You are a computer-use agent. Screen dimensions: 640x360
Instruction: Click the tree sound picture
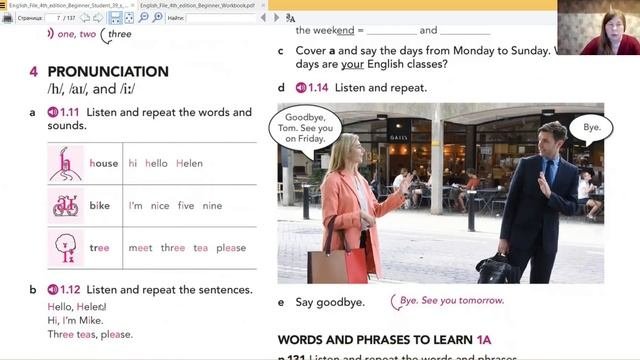pos(66,248)
